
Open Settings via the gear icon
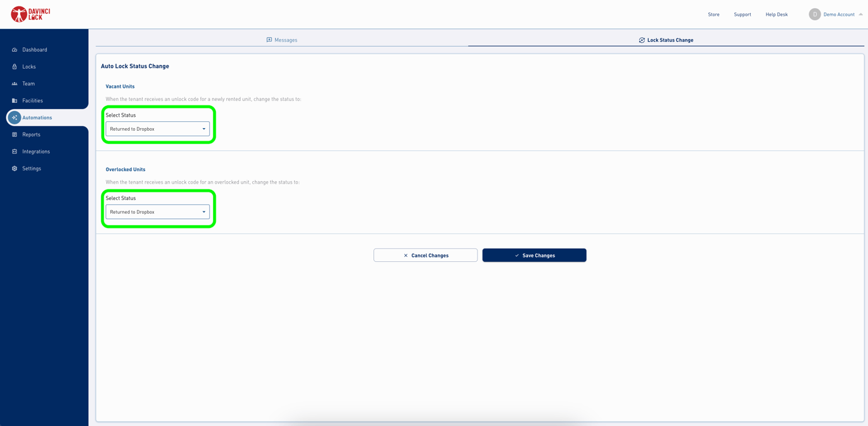[x=14, y=168]
